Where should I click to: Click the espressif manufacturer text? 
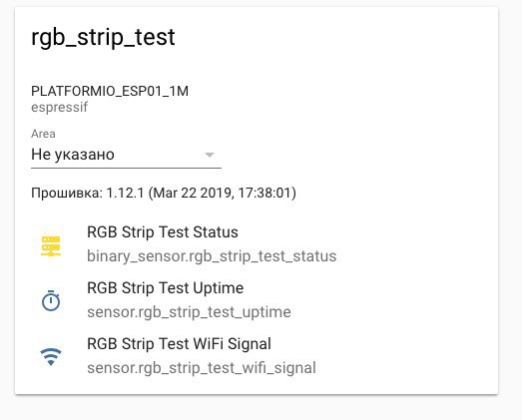coord(59,107)
